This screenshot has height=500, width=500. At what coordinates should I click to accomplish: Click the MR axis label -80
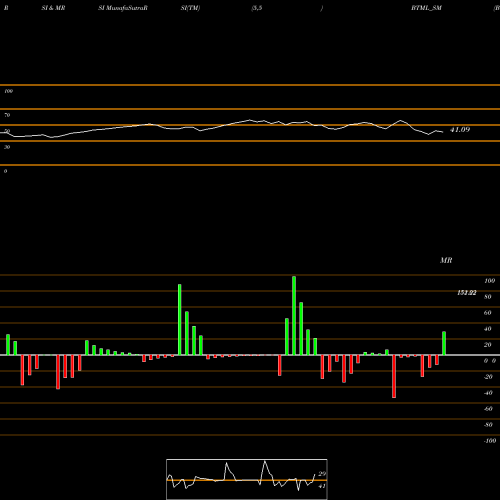488,425
